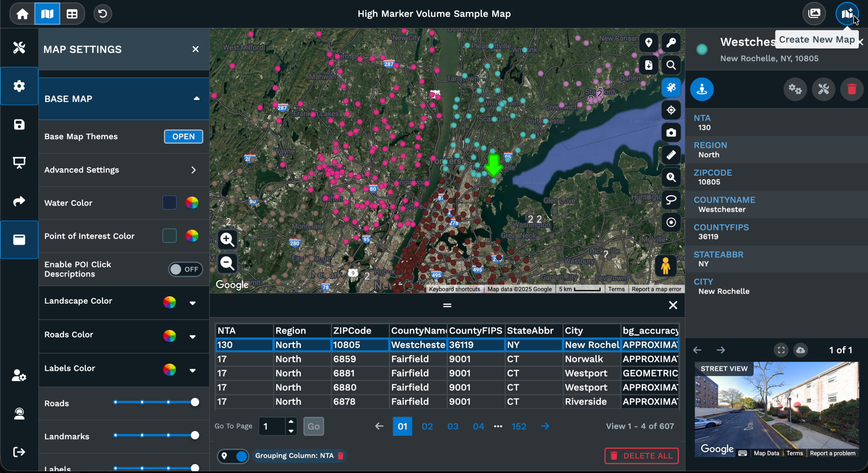
Task: Click the key legend icon on map
Action: tap(671, 43)
